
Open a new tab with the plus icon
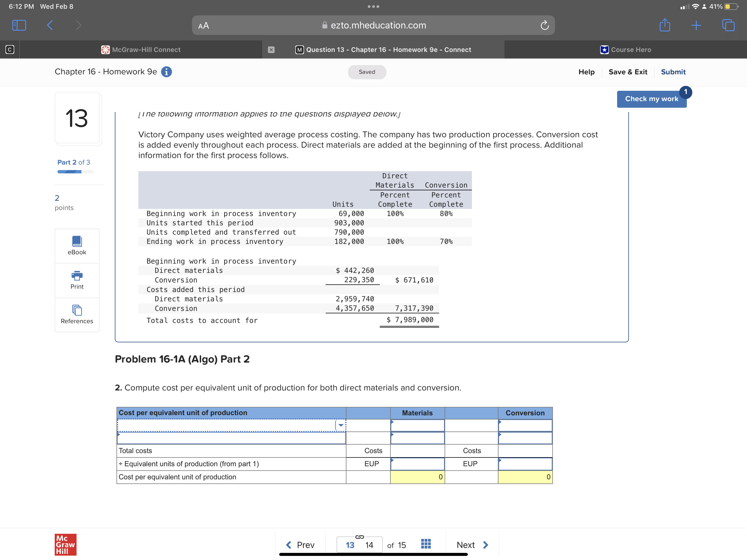(696, 25)
